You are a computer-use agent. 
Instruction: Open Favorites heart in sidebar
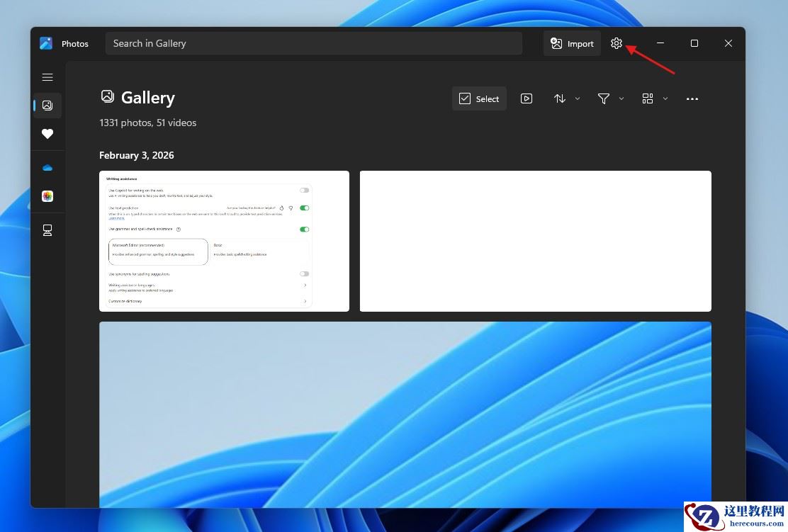click(x=47, y=134)
